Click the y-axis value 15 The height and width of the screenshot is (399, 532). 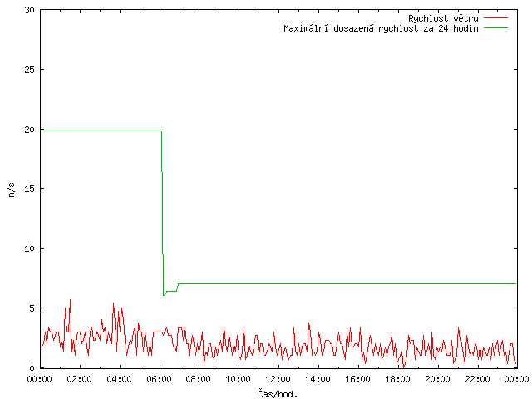pos(30,189)
